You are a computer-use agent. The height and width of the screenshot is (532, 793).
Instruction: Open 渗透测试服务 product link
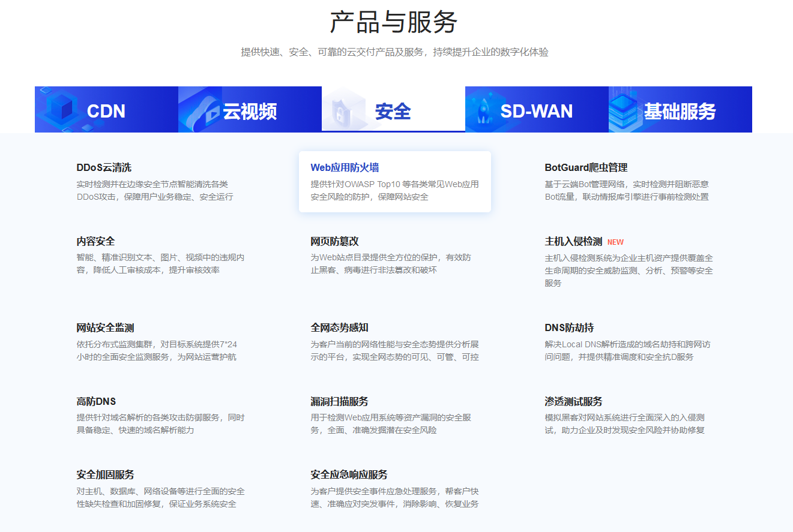[573, 401]
